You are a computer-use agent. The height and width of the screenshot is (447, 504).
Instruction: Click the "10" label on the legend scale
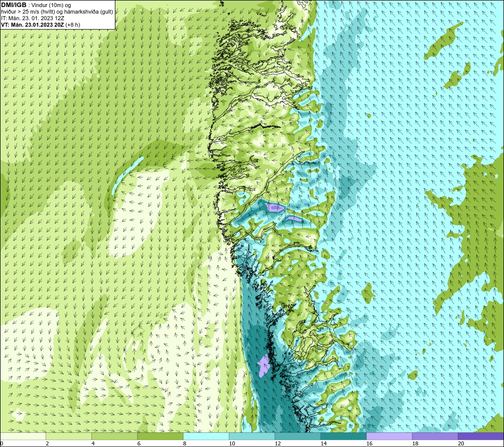pyautogui.click(x=232, y=444)
